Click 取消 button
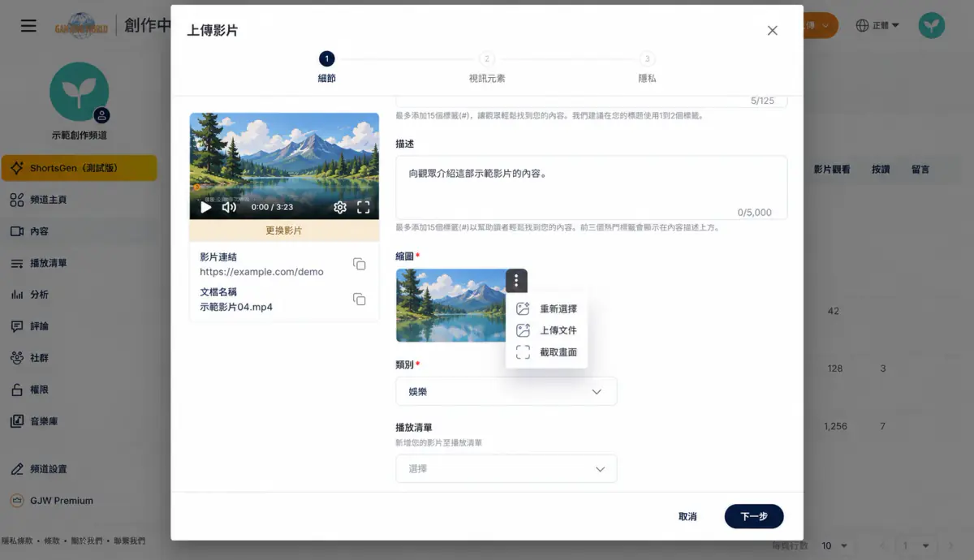 pos(687,516)
